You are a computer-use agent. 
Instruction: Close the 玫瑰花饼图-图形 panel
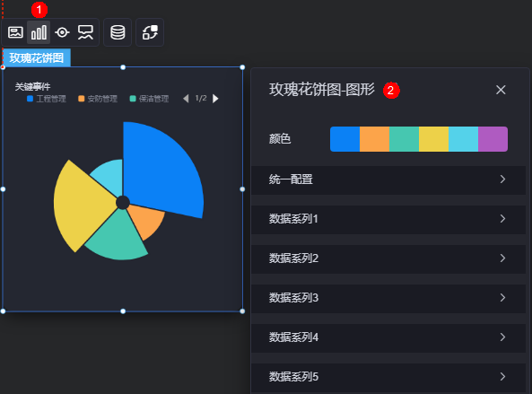click(x=501, y=90)
